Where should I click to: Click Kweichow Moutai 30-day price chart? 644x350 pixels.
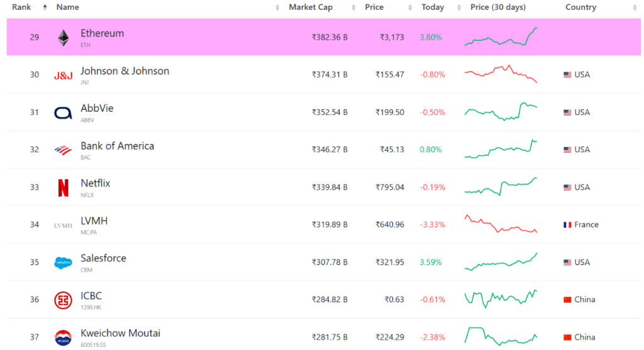[501, 336]
